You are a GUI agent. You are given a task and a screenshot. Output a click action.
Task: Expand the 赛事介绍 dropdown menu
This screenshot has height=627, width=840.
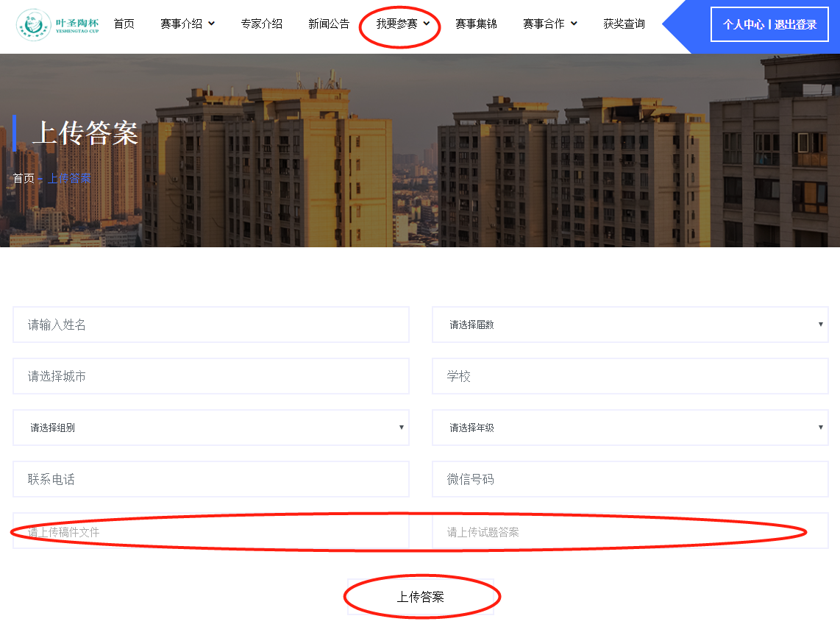(187, 24)
